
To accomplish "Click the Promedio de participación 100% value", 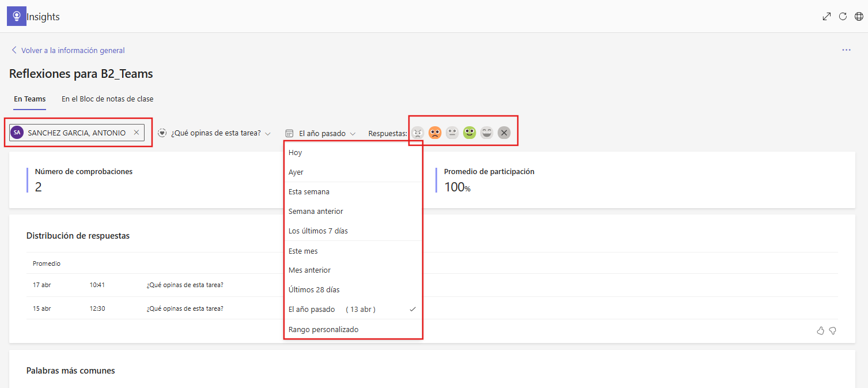I will 457,187.
